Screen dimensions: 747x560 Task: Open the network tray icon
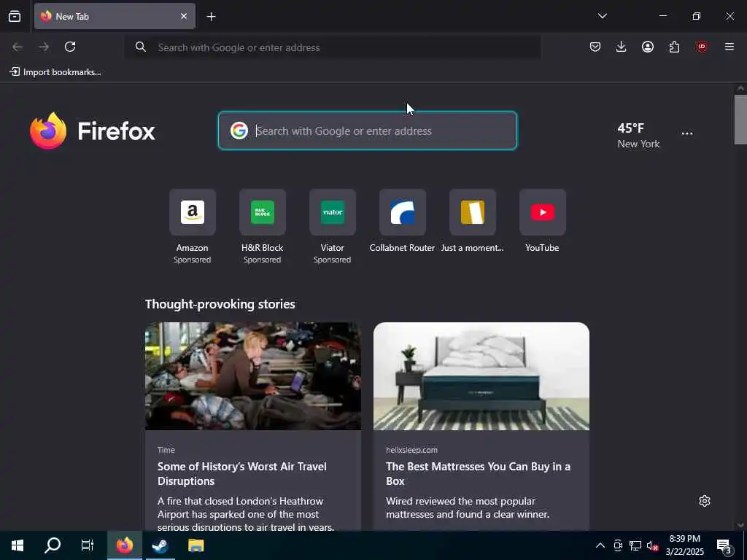[635, 545]
